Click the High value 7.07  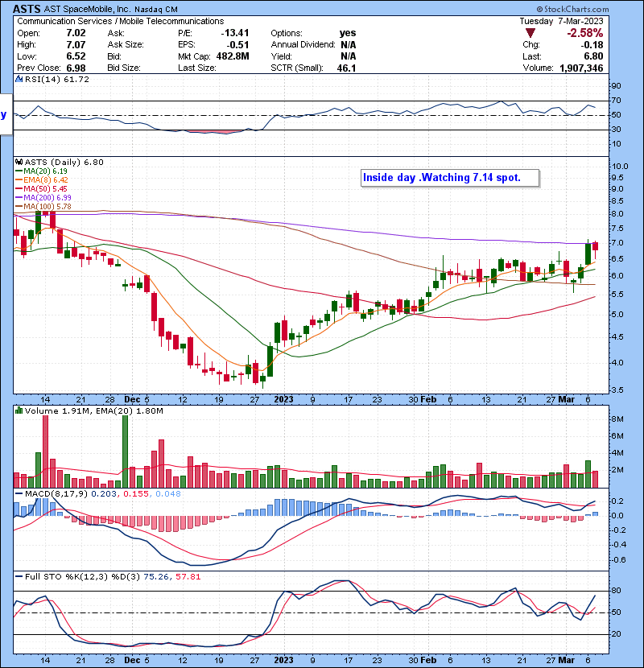[76, 45]
